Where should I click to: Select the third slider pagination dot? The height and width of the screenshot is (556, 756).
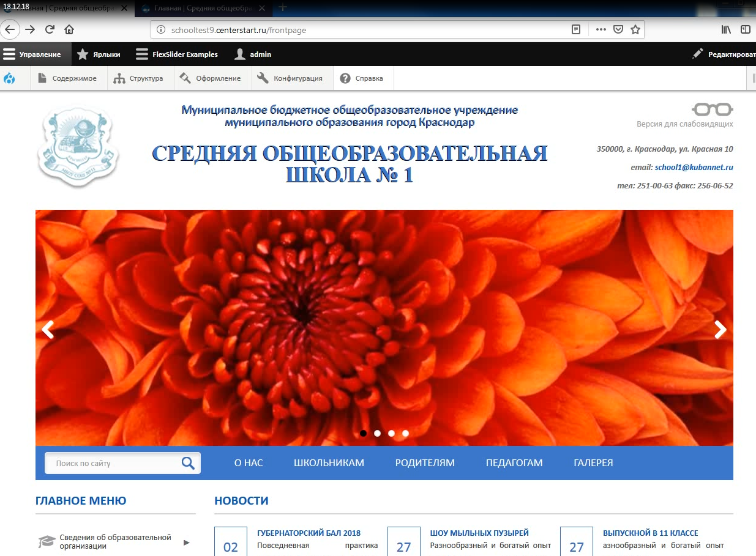coord(391,433)
